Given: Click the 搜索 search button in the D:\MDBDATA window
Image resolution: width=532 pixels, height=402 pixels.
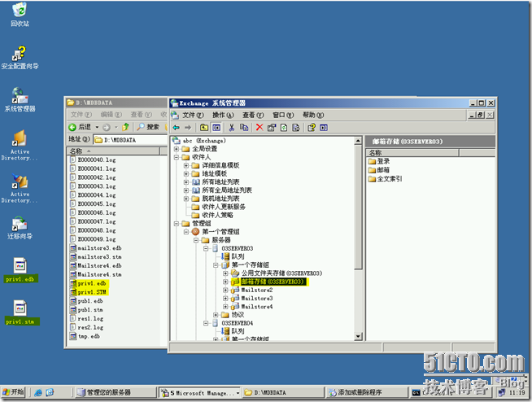Looking at the screenshot, I should click(x=148, y=127).
